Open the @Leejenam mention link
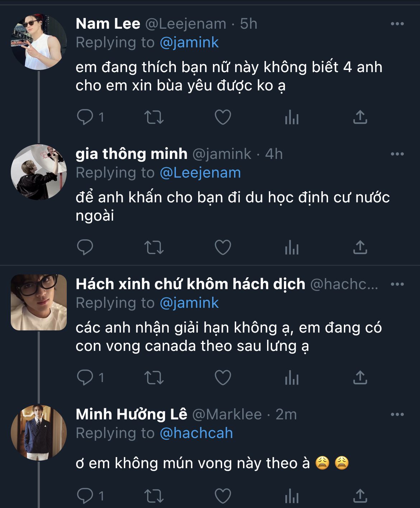The width and height of the screenshot is (420, 508). tap(200, 173)
